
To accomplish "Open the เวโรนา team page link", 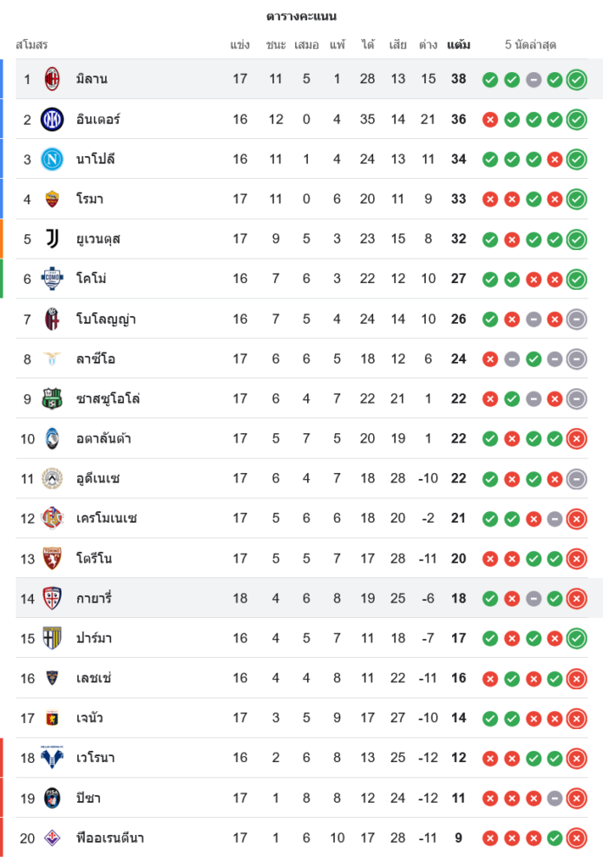I will click(95, 758).
